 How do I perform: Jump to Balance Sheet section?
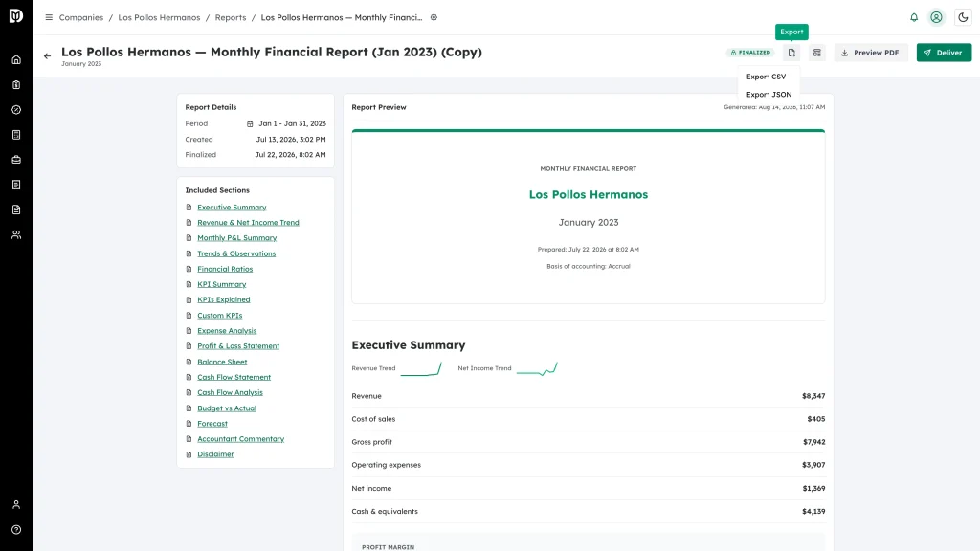click(x=222, y=362)
